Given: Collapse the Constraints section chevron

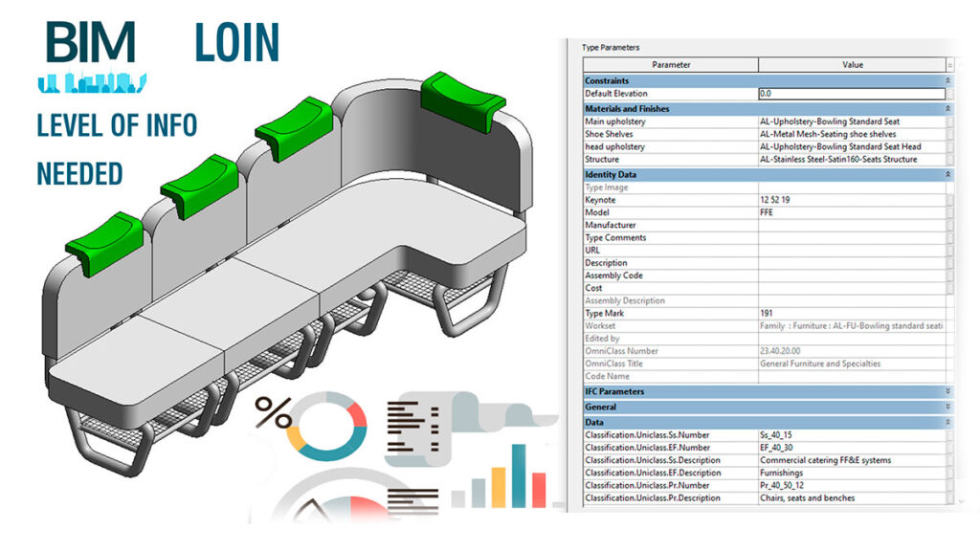Looking at the screenshot, I should (947, 81).
